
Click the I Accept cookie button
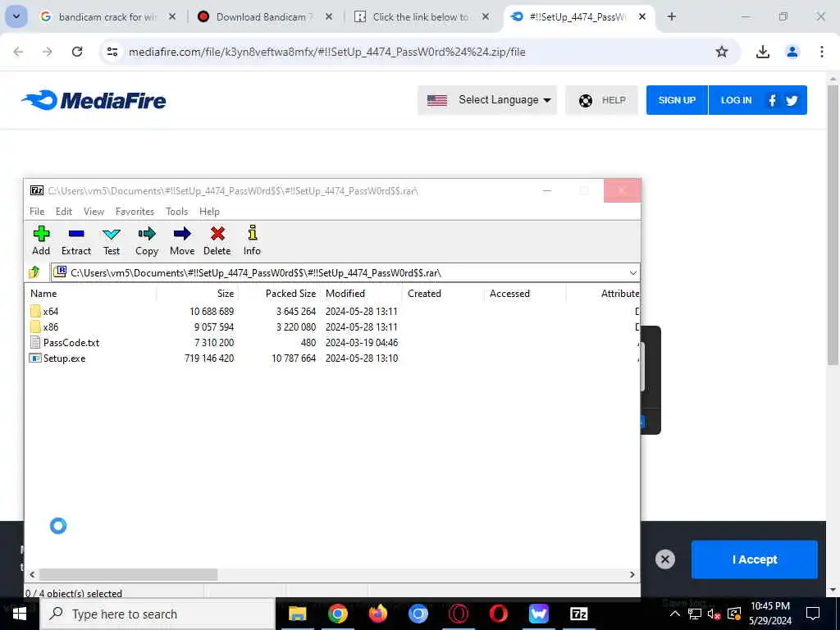click(755, 559)
